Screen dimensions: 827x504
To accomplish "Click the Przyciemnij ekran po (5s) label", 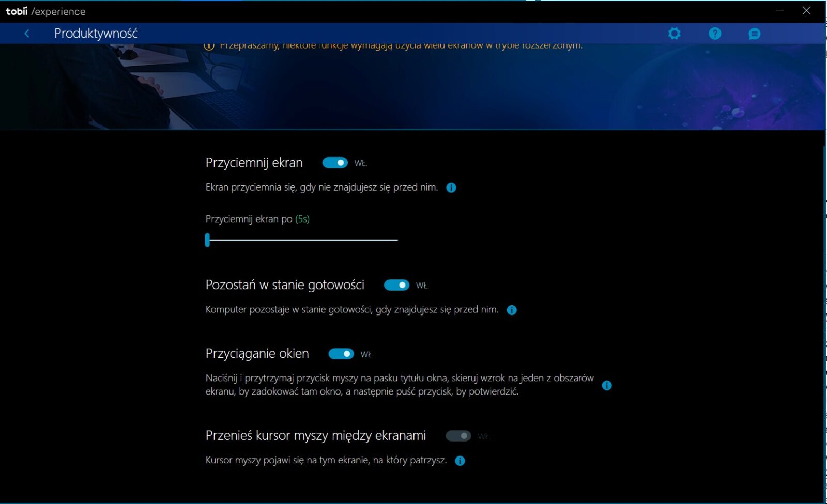I will pos(257,219).
